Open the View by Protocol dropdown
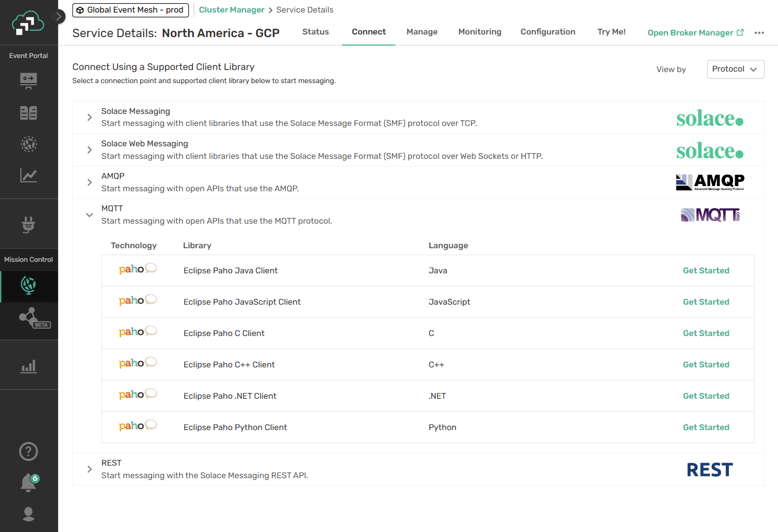This screenshot has height=532, width=778. [736, 70]
